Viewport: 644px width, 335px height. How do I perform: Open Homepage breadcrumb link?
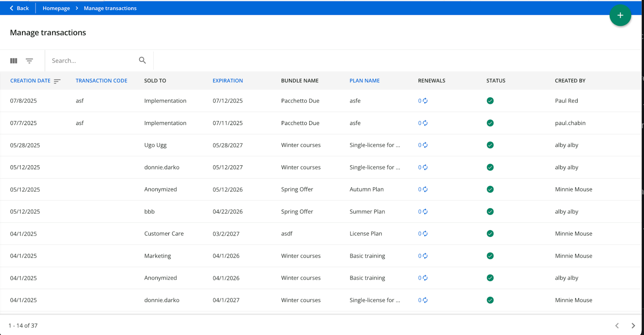56,8
